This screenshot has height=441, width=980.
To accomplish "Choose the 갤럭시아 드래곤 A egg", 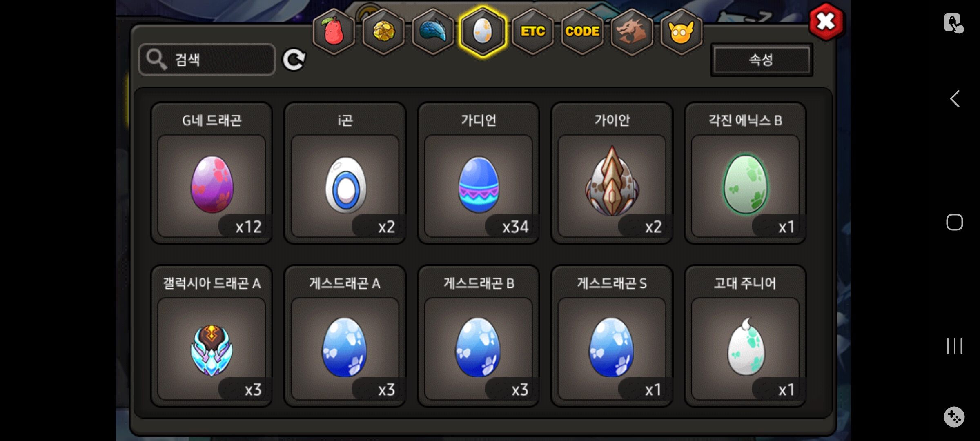I will pos(212,336).
